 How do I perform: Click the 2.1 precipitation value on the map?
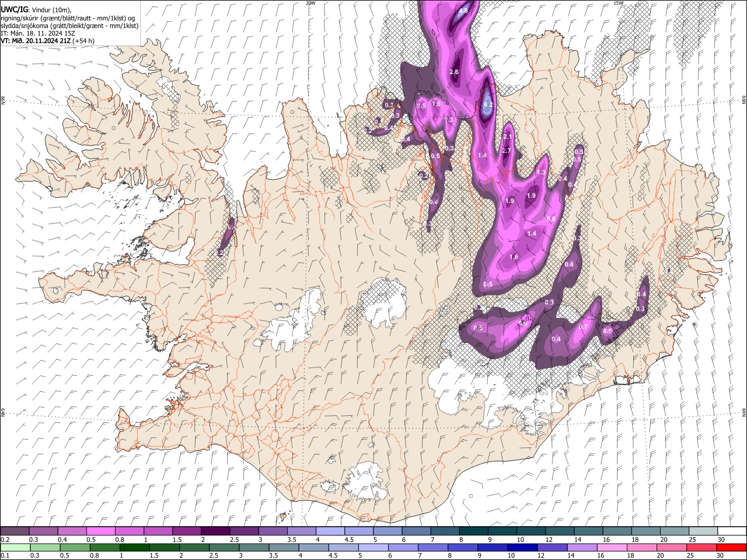pyautogui.click(x=507, y=136)
